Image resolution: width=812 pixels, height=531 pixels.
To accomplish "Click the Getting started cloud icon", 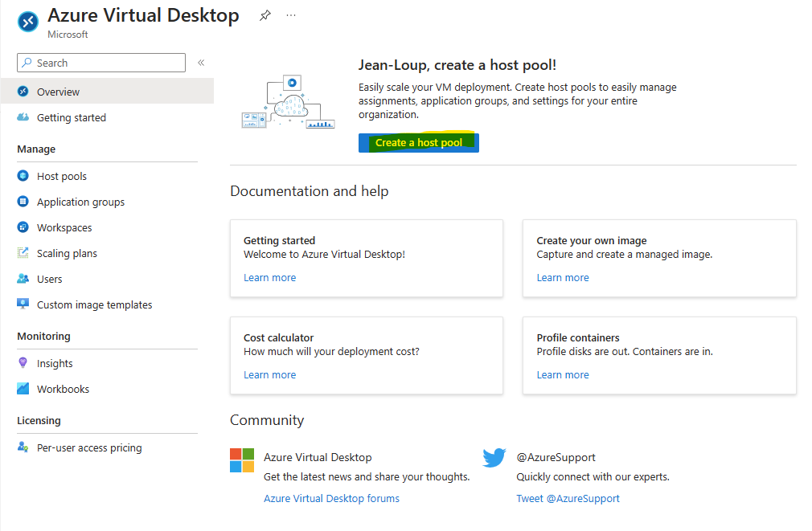I will click(x=23, y=117).
